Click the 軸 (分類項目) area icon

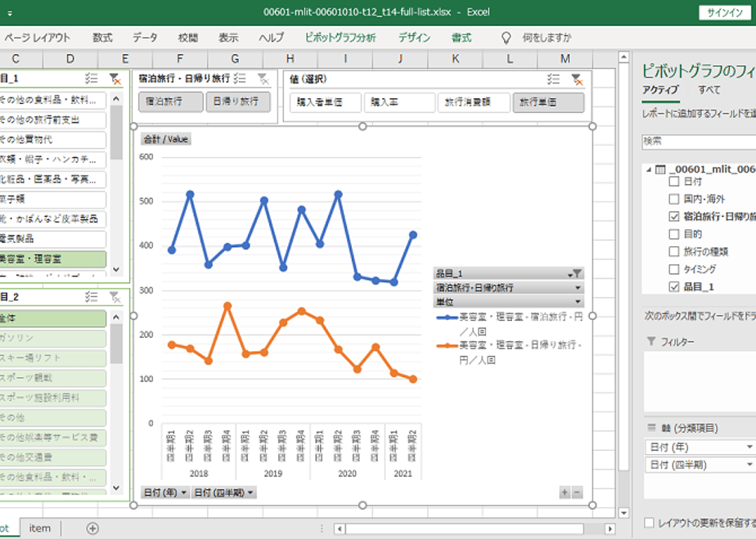652,428
